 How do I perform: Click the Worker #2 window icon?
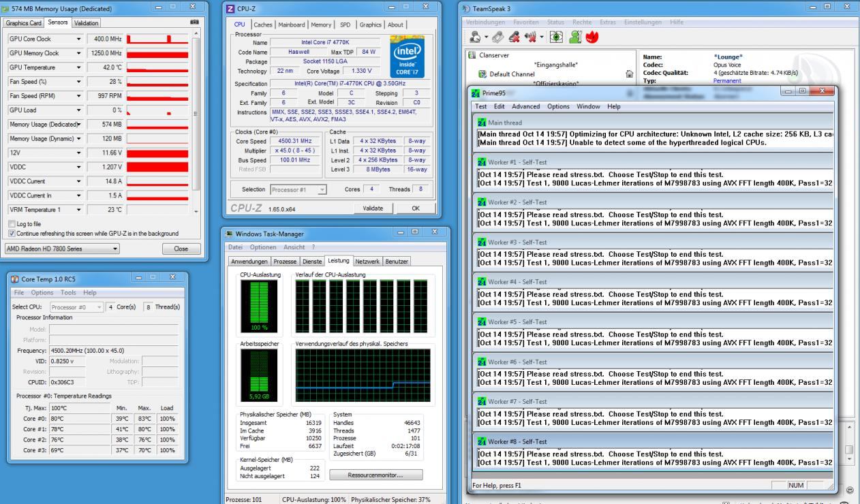coord(482,203)
